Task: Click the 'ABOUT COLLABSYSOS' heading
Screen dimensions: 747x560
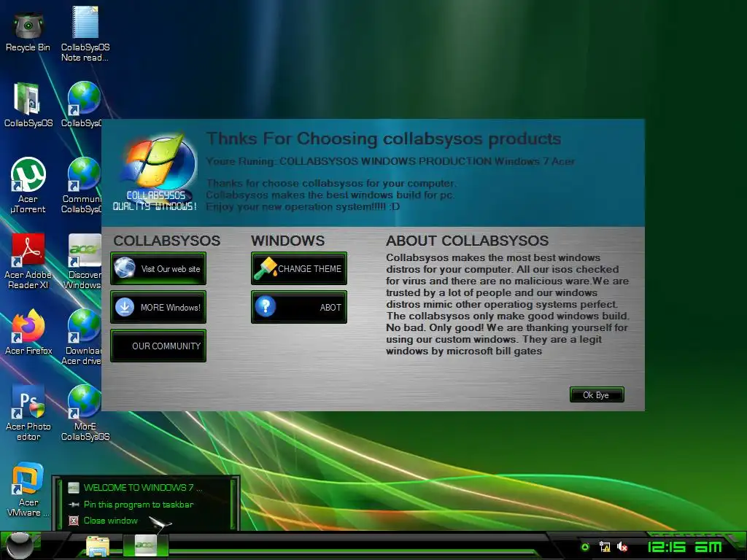Action: click(x=468, y=241)
